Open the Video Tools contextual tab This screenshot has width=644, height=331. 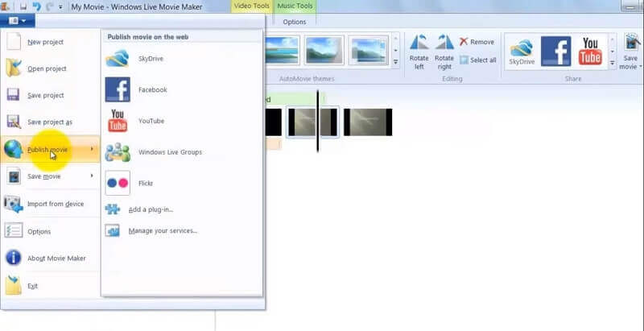click(252, 6)
